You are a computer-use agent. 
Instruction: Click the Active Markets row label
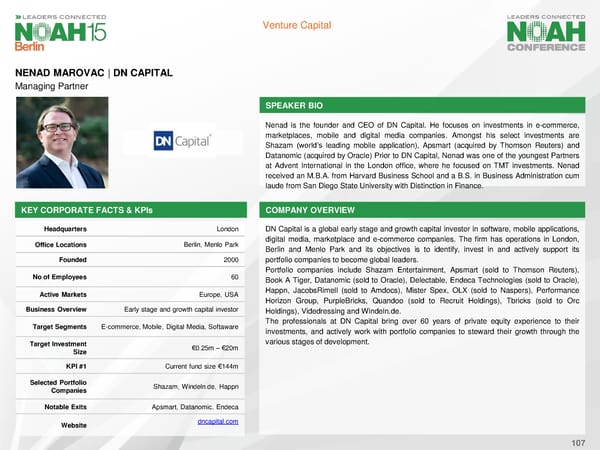click(61, 294)
